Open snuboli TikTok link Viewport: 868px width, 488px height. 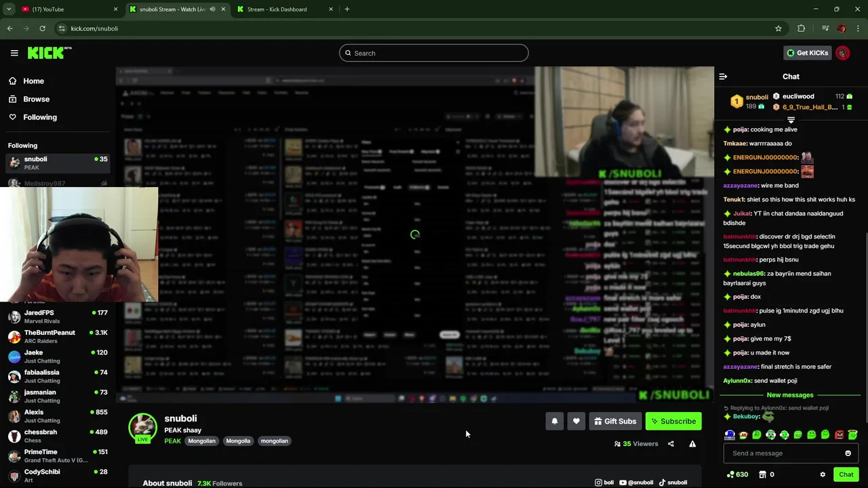pyautogui.click(x=673, y=483)
